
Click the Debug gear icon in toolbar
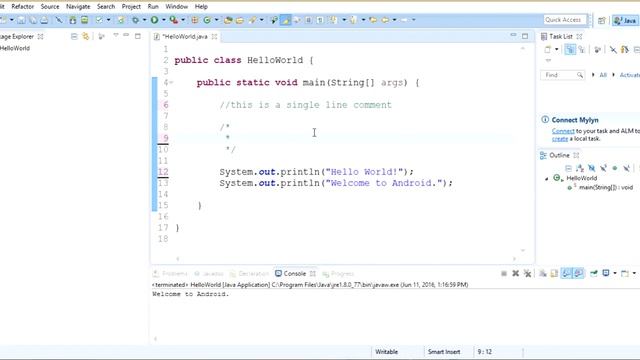pos(135,20)
